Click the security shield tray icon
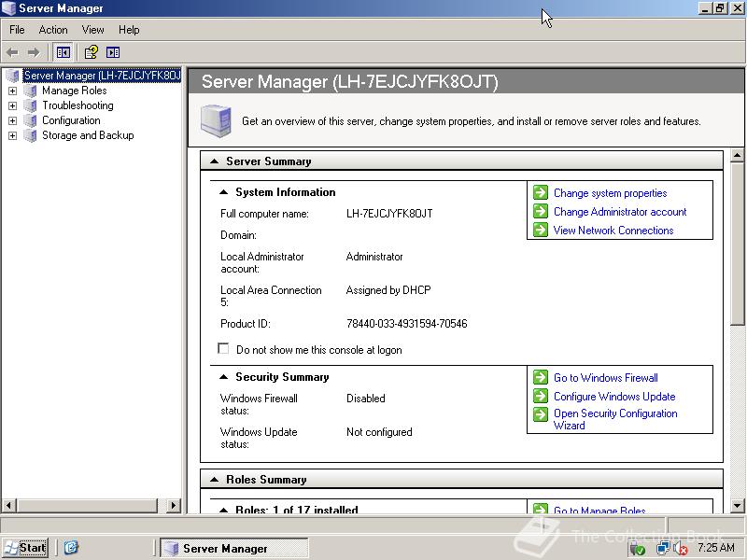The image size is (747, 560). click(x=638, y=549)
